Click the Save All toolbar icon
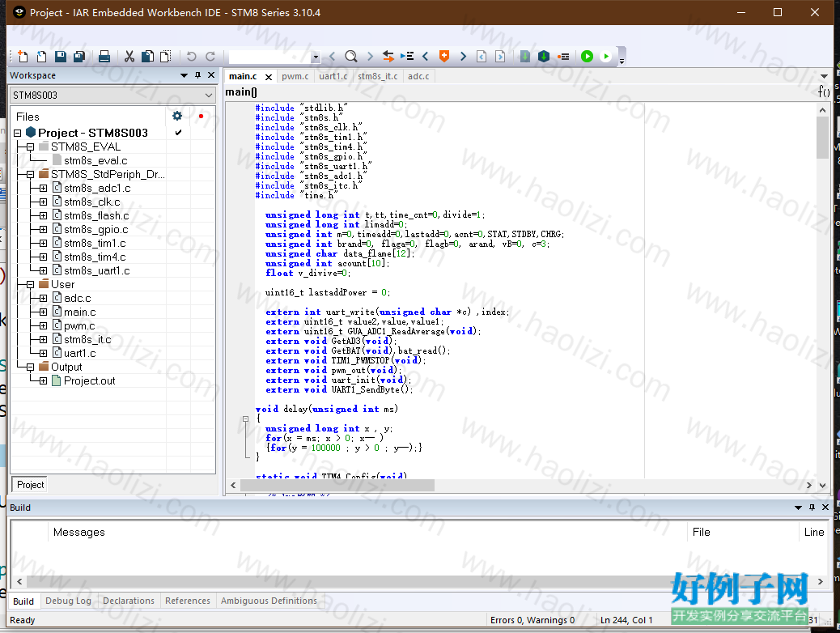The width and height of the screenshot is (840, 633). [x=79, y=57]
